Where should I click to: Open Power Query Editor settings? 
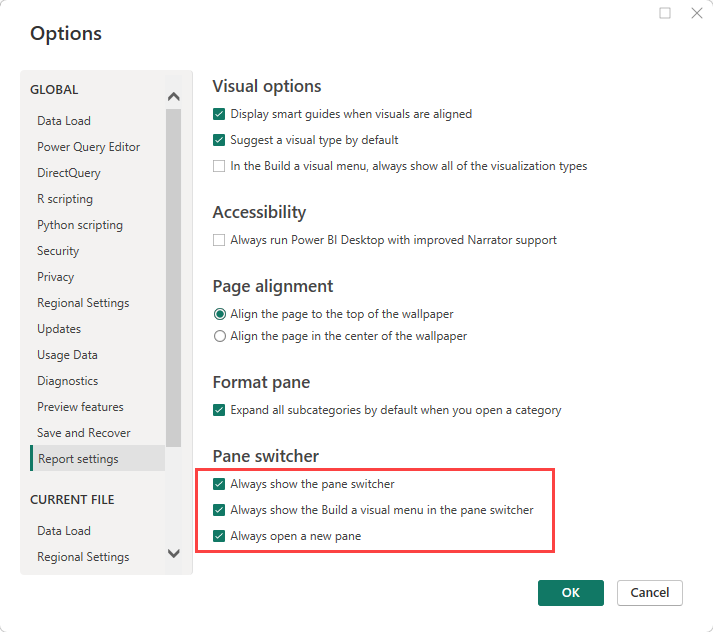[89, 147]
